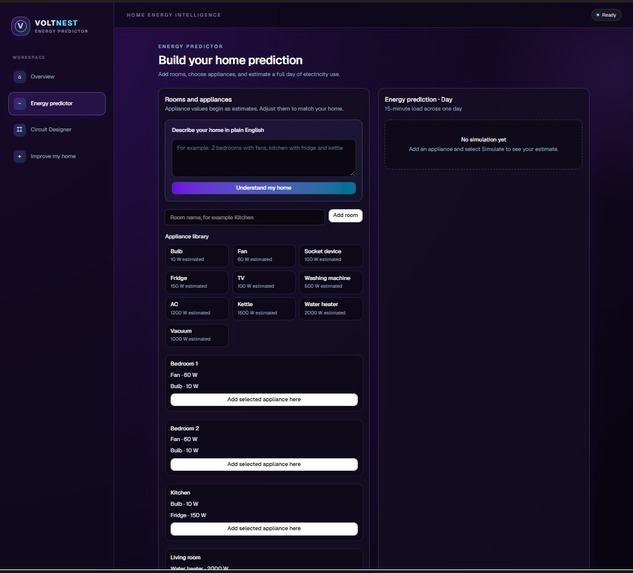Select the Washing machine appliance card

pos(331,282)
